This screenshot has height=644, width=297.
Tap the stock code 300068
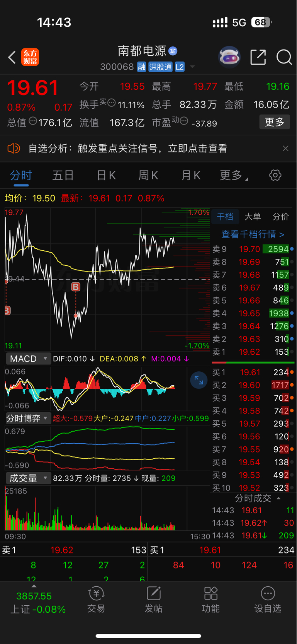coord(117,67)
